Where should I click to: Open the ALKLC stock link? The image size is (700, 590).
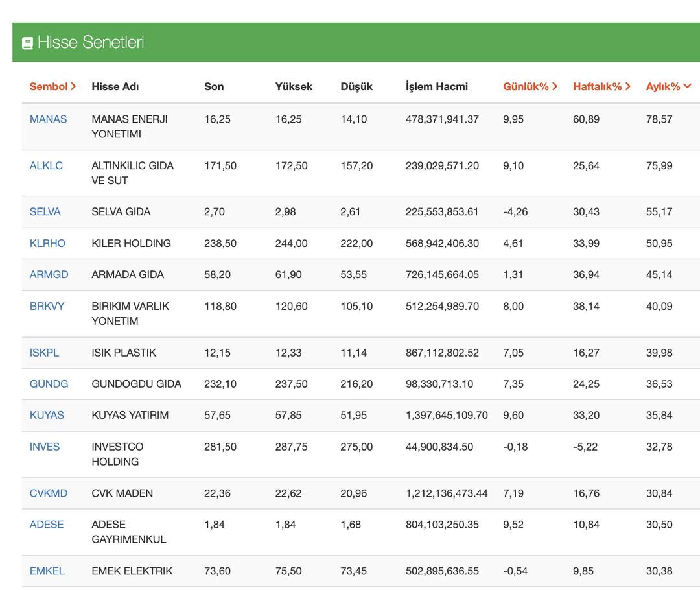(x=46, y=166)
